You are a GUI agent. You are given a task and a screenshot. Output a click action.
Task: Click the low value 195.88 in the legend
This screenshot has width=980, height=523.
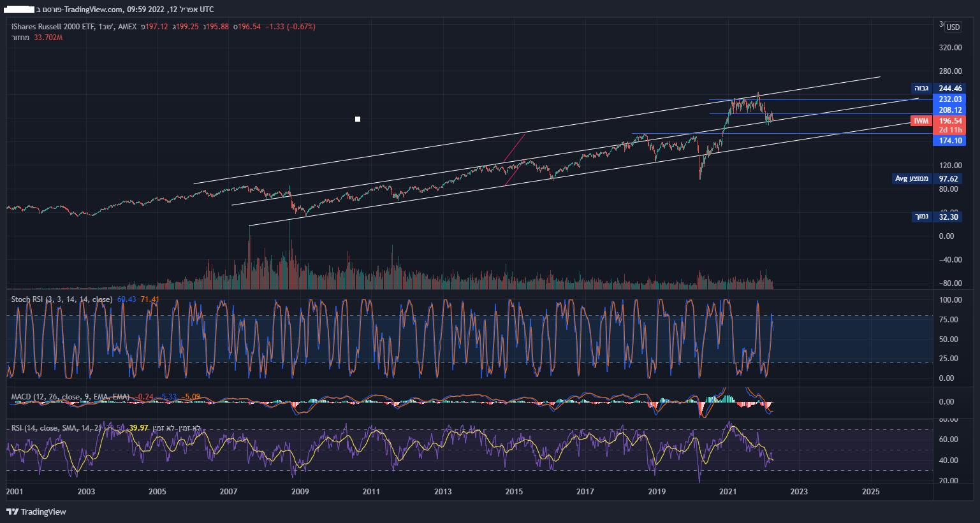pos(217,27)
